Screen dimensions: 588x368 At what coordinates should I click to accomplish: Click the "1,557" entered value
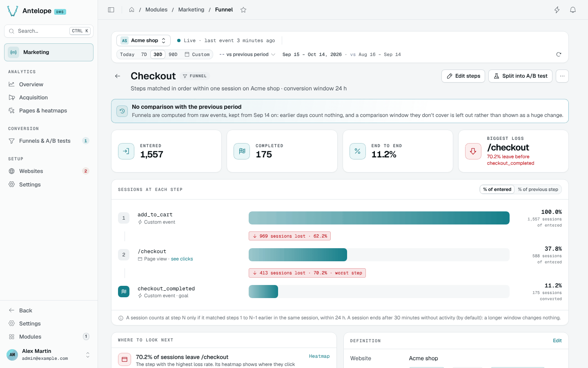coord(151,155)
